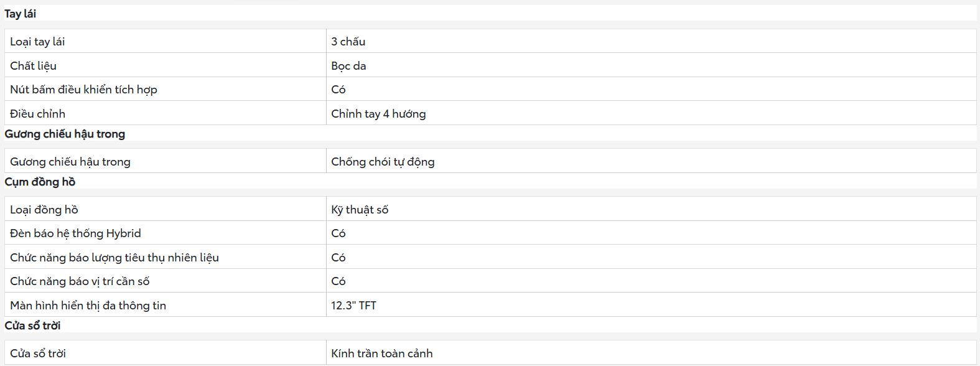
Task: Click the 'Tay lái' section heading
Action: pos(20,14)
